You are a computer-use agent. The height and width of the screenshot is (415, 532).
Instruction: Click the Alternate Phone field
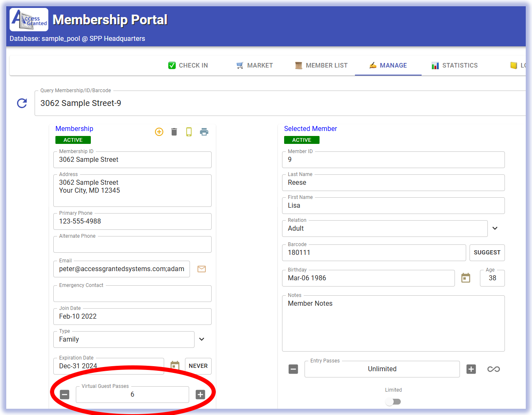[x=132, y=244]
